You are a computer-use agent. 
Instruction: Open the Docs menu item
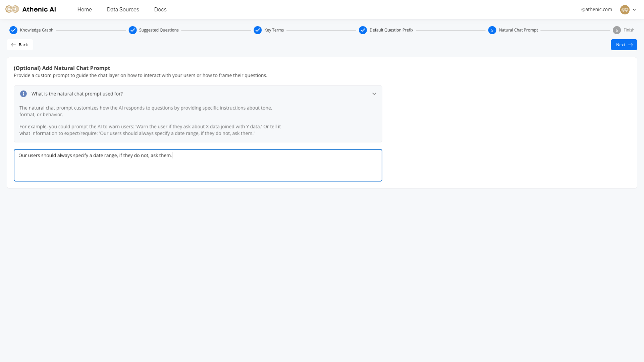point(160,10)
